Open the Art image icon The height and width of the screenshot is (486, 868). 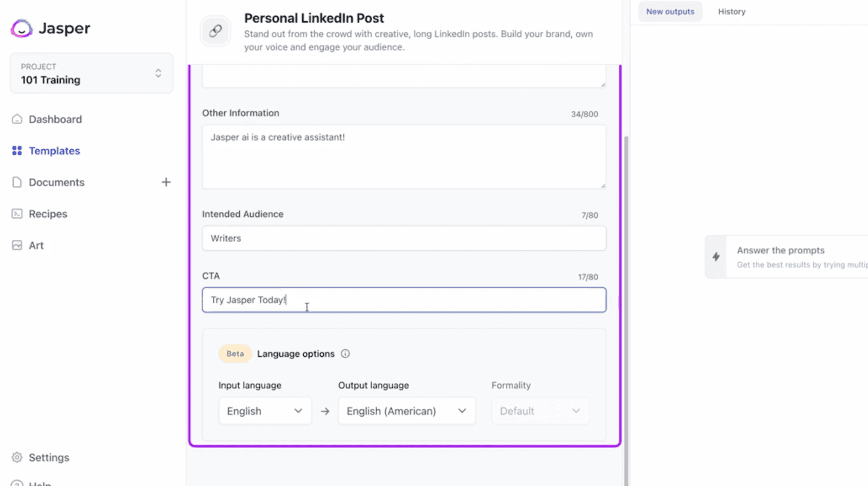tap(17, 245)
